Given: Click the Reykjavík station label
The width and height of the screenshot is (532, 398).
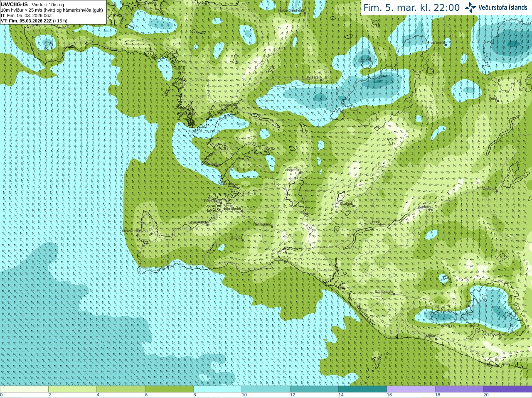Looking at the screenshot, I should pos(212,201).
